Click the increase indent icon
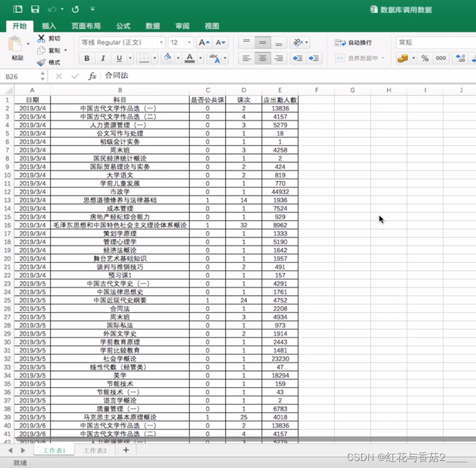Screen dimensions: 476x468 click(314, 58)
